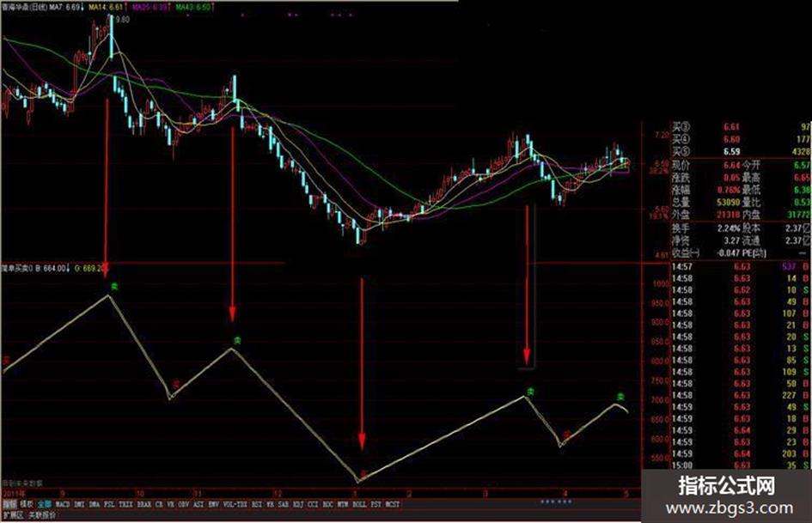The image size is (812, 523).
Task: Switch to the ASI indicator
Action: pyautogui.click(x=198, y=504)
